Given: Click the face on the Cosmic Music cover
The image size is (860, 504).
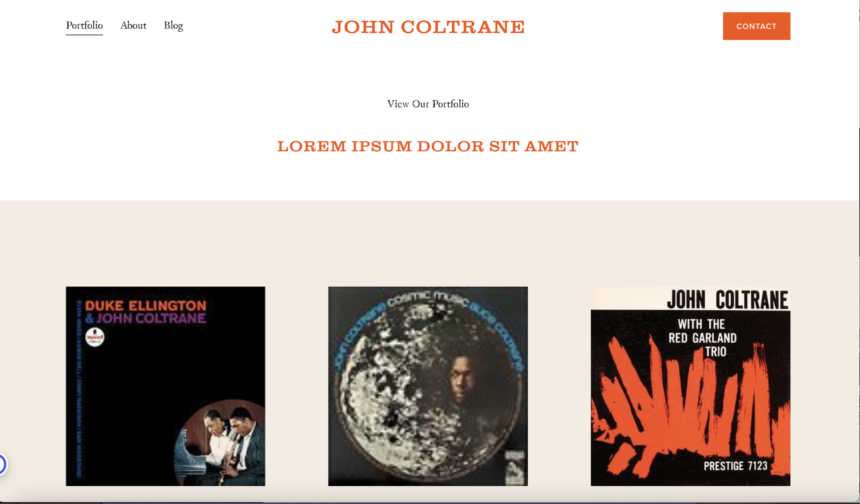Looking at the screenshot, I should (462, 379).
